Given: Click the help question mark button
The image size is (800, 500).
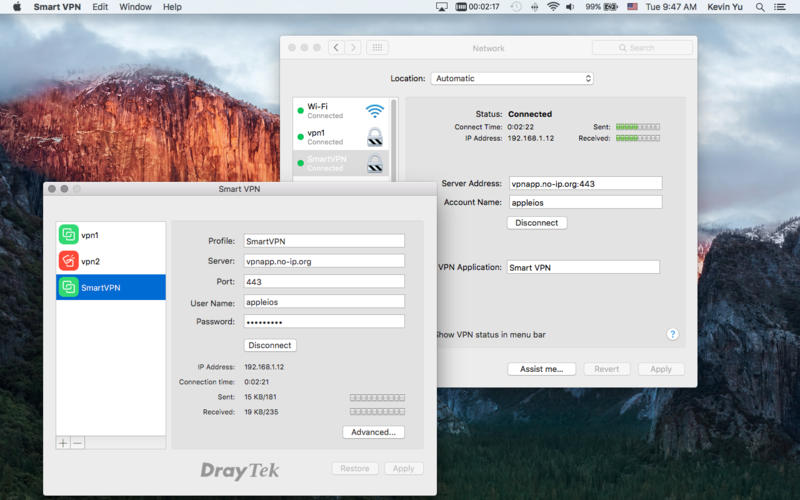Looking at the screenshot, I should (673, 334).
